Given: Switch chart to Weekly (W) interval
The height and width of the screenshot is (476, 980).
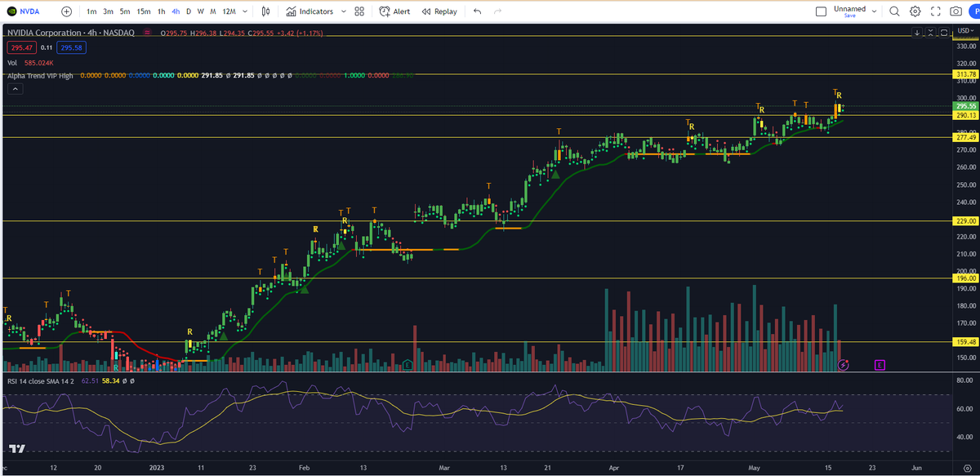Looking at the screenshot, I should coord(201,11).
